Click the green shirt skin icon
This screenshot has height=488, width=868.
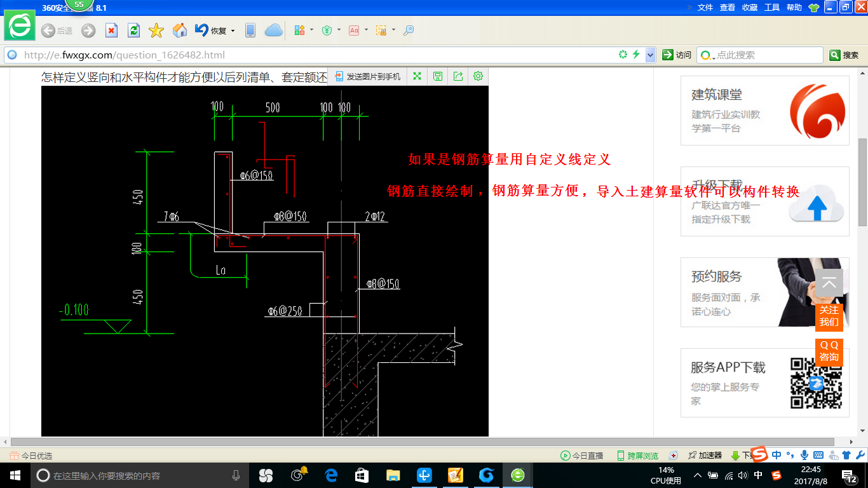tap(814, 7)
